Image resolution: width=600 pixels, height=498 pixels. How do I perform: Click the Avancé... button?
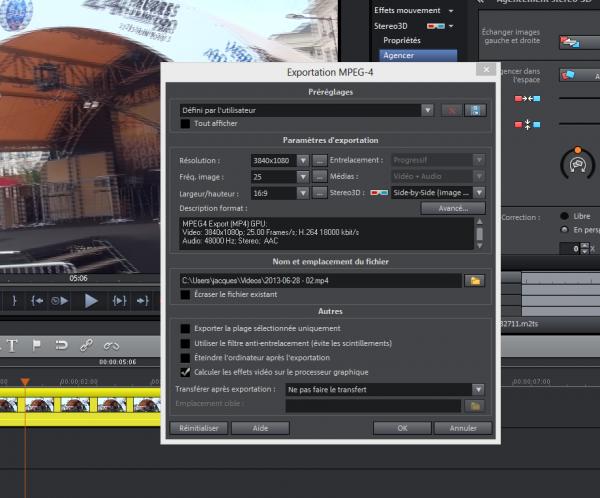pos(452,208)
